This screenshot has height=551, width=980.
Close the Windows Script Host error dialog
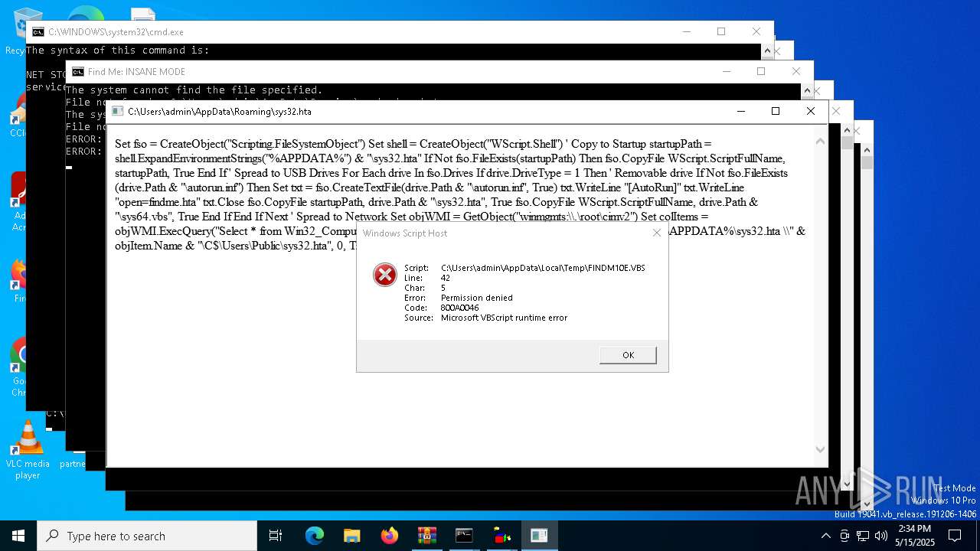(x=656, y=233)
